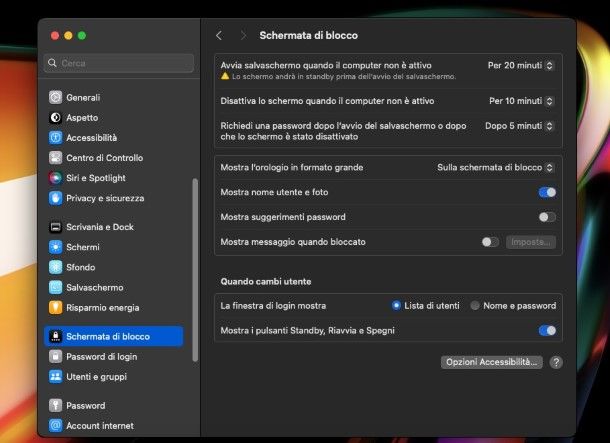Click the search magnifier icon
This screenshot has height=443, width=610.
(x=52, y=63)
